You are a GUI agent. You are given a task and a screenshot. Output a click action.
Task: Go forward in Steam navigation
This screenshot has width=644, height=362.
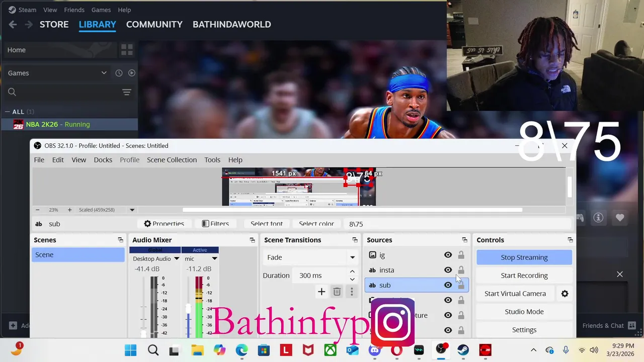(x=29, y=24)
